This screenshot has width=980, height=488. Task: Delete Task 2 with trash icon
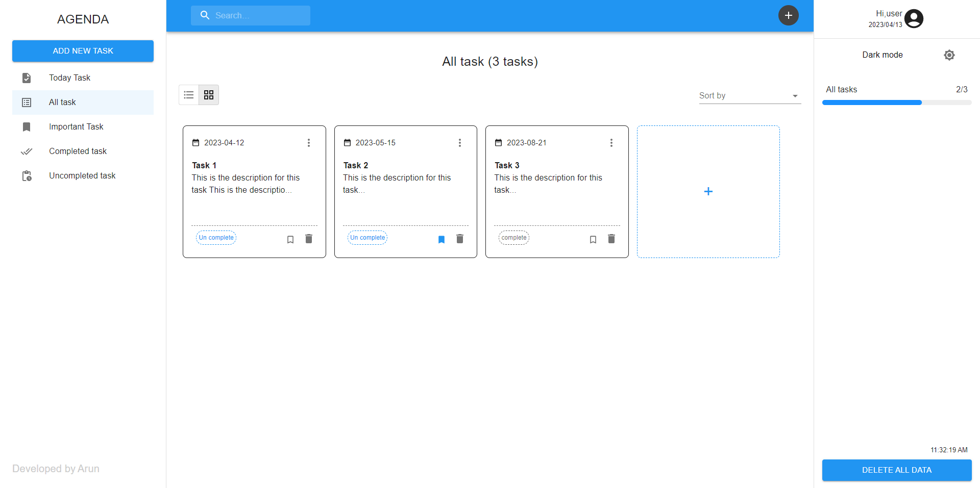460,239
